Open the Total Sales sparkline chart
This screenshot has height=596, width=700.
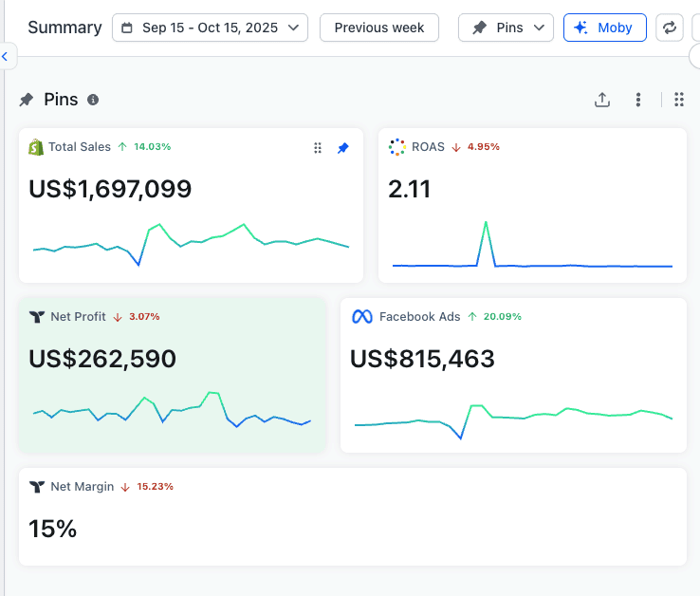pyautogui.click(x=191, y=244)
